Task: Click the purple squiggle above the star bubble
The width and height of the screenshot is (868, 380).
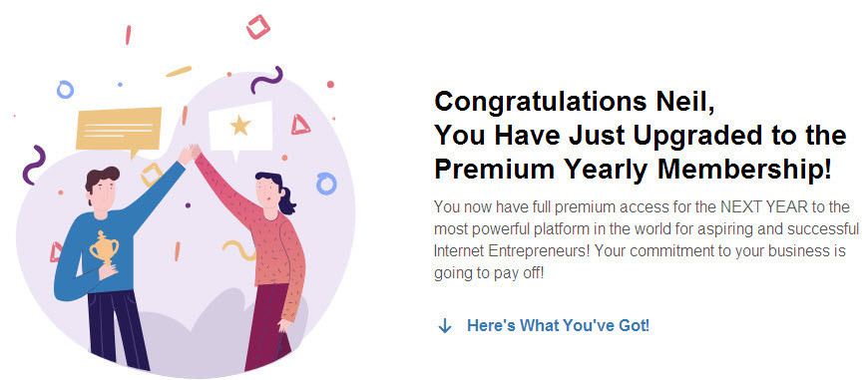Action: tap(266, 80)
